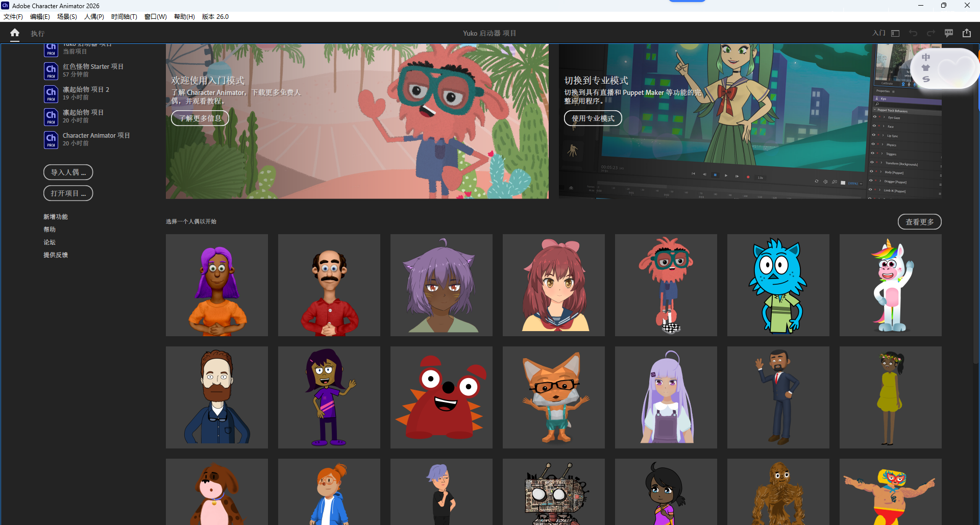Click the Ch app icon in the title bar
980x525 pixels.
pyautogui.click(x=5, y=6)
